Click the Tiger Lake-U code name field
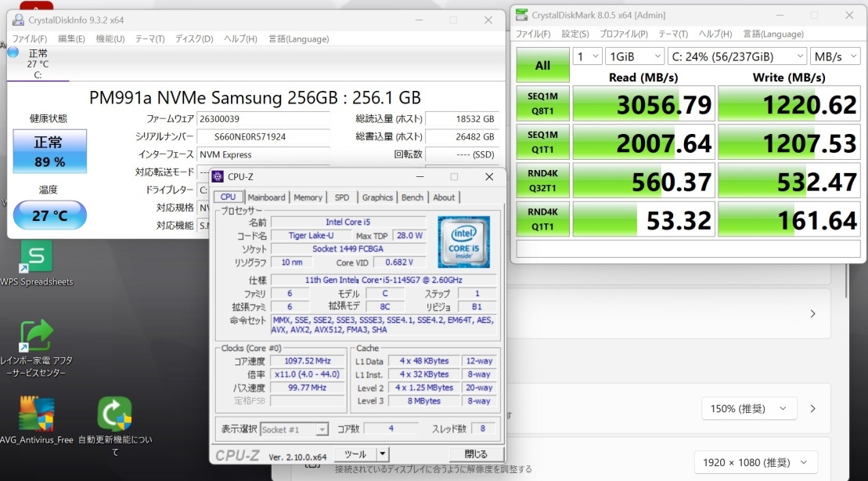The width and height of the screenshot is (868, 481). pos(311,236)
